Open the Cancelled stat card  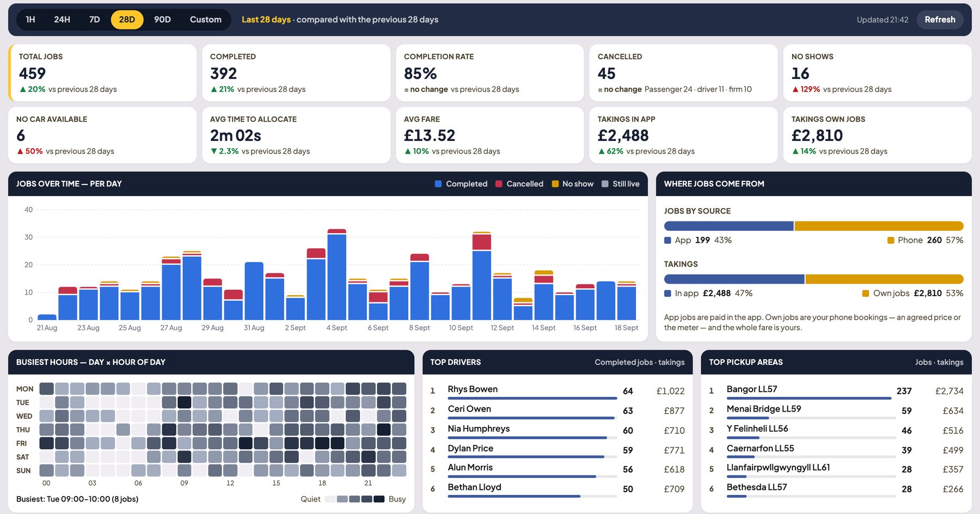684,73
